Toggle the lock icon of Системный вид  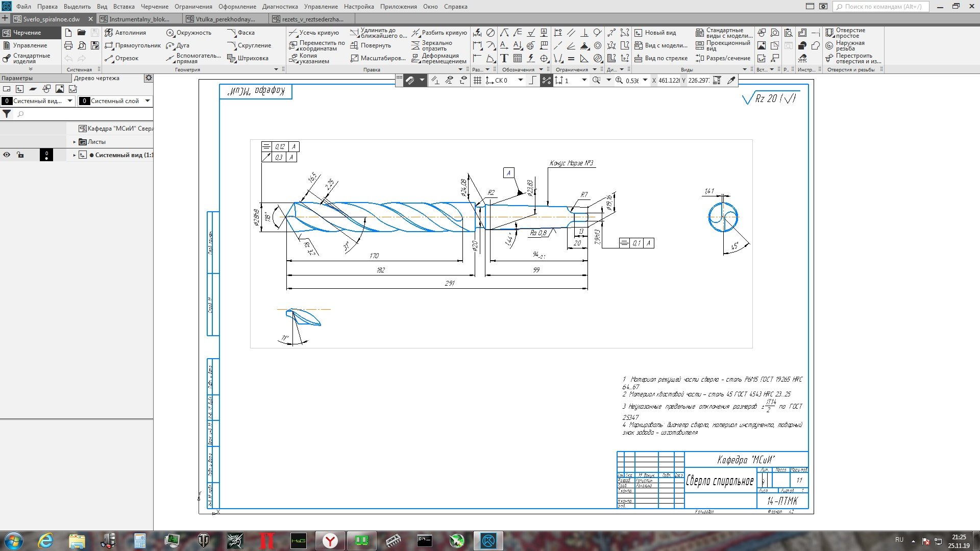(20, 155)
